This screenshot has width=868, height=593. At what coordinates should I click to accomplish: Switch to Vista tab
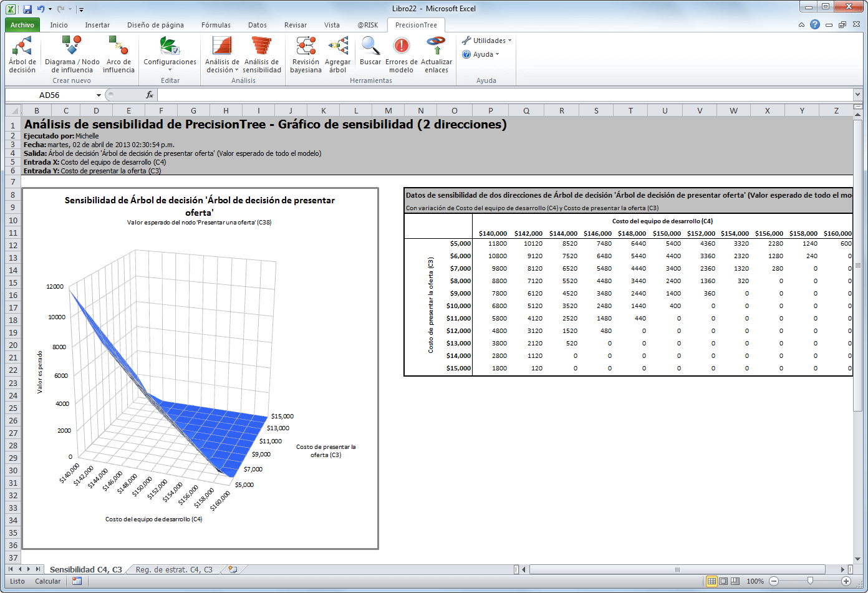[x=332, y=25]
